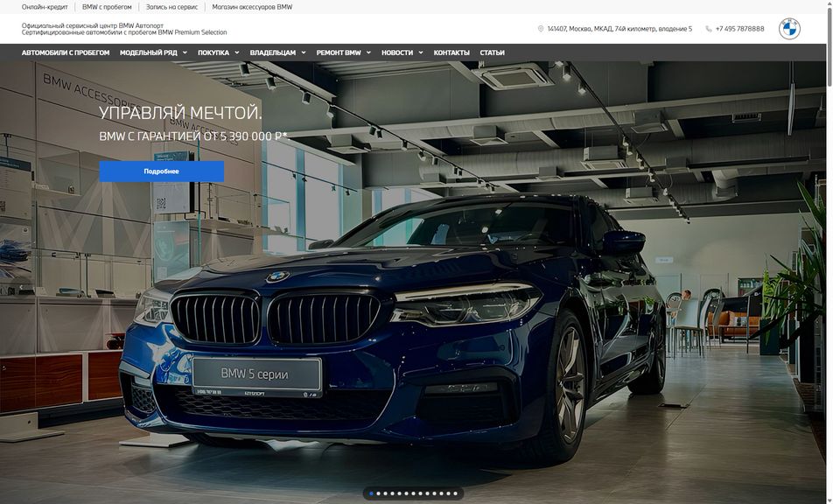Viewport: 833px width, 504px height.
Task: Visit Магазин аксессуаров BMW link
Action: 252,7
